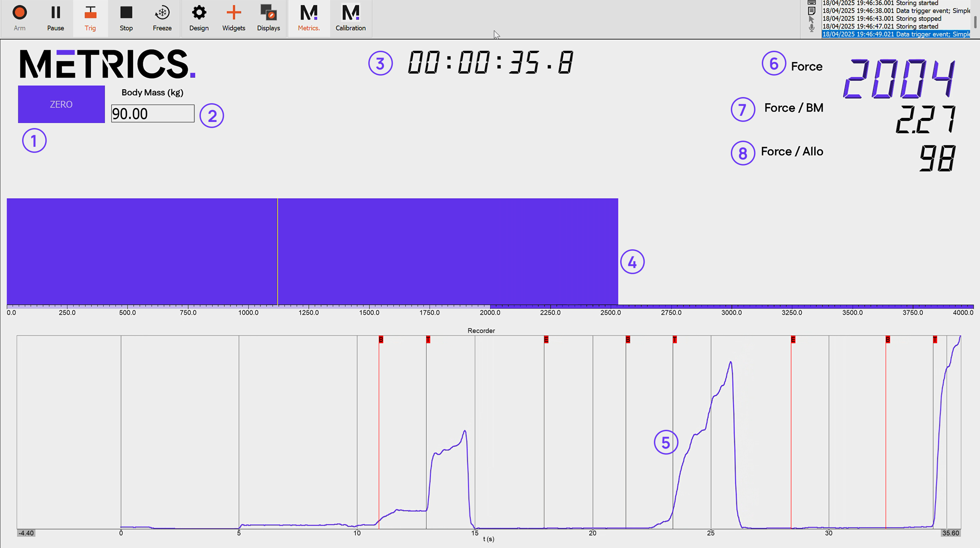The height and width of the screenshot is (548, 980).
Task: Open the Displays menu icon
Action: coord(269,18)
